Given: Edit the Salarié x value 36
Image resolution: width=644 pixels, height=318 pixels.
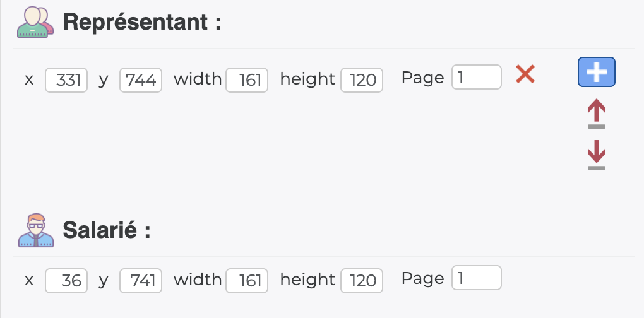Looking at the screenshot, I should pos(66,280).
